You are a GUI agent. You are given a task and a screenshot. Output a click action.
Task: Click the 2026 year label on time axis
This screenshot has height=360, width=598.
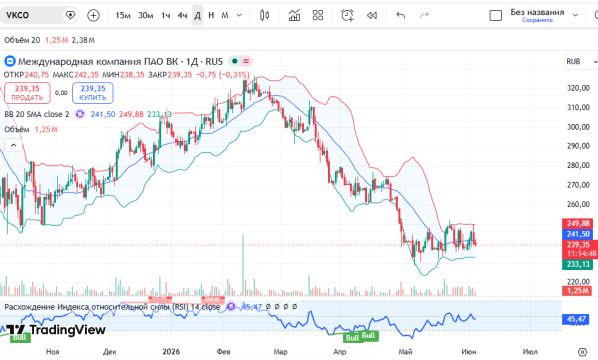(x=171, y=352)
